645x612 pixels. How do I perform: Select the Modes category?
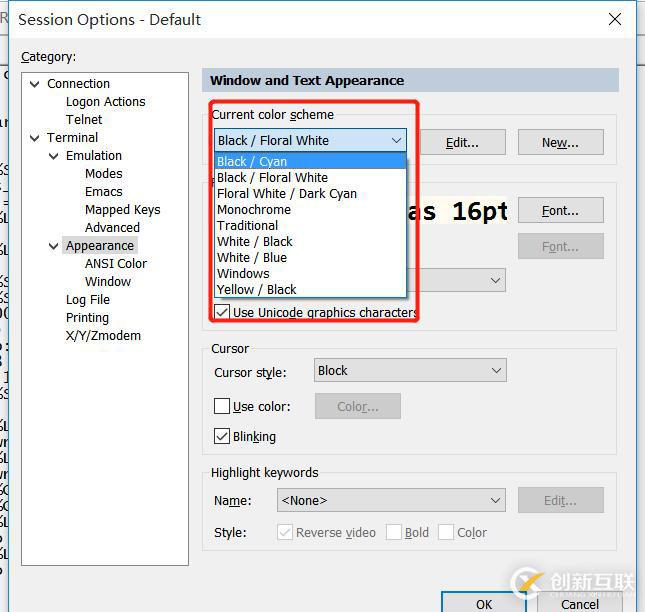click(104, 174)
